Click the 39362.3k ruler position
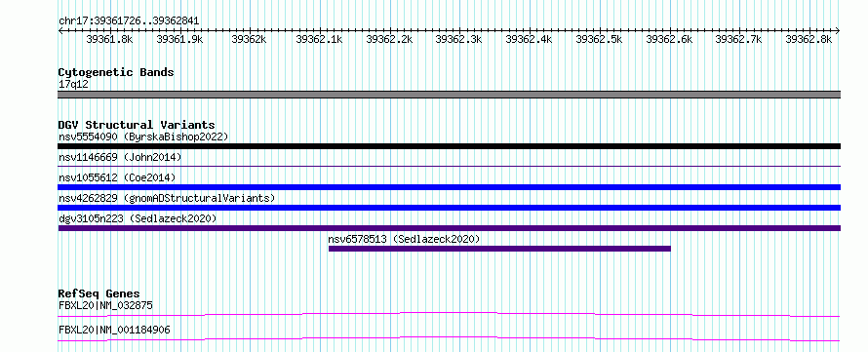The height and width of the screenshot is (352, 868). point(459,39)
